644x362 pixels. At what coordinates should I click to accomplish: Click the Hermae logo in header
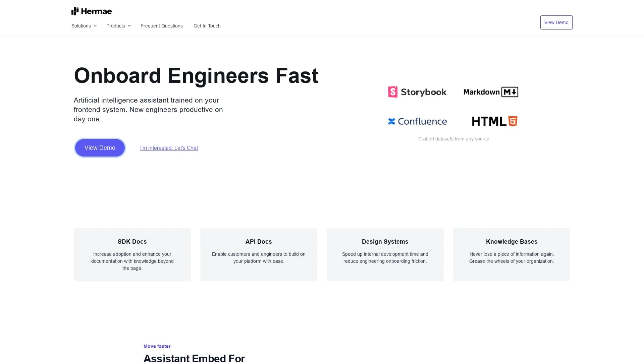click(92, 11)
